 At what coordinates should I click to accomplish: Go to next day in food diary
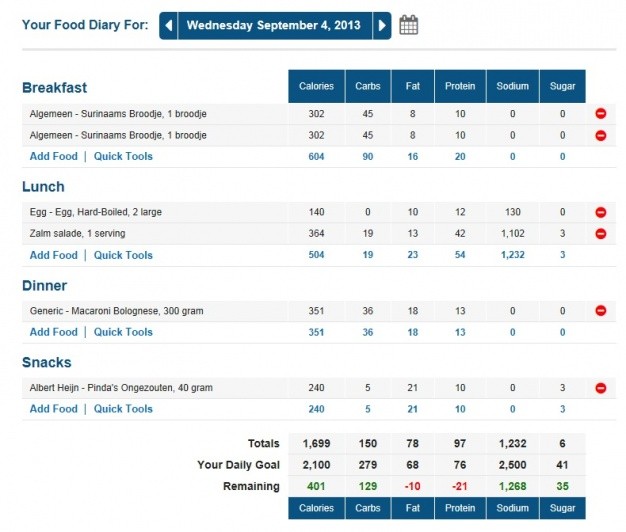(x=382, y=25)
